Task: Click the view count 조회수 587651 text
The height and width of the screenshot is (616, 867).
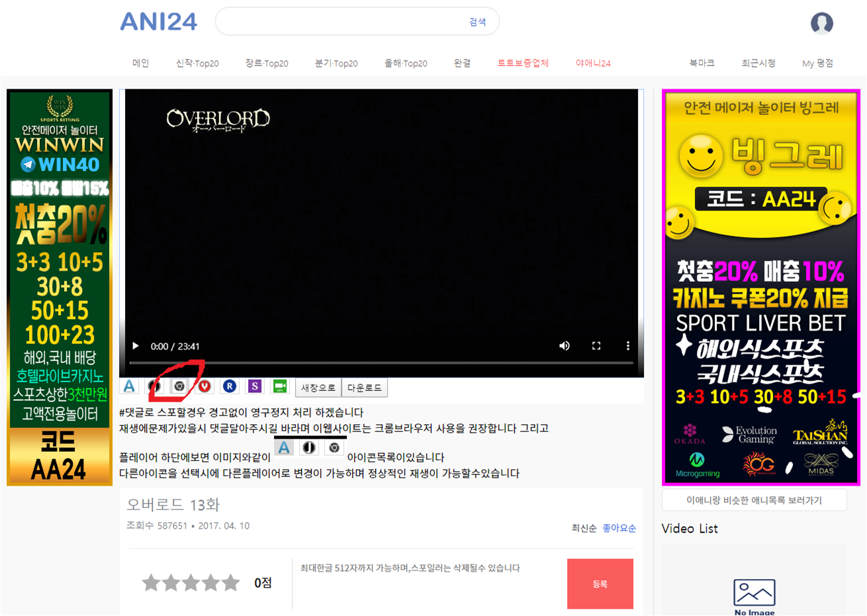Action: point(157,526)
